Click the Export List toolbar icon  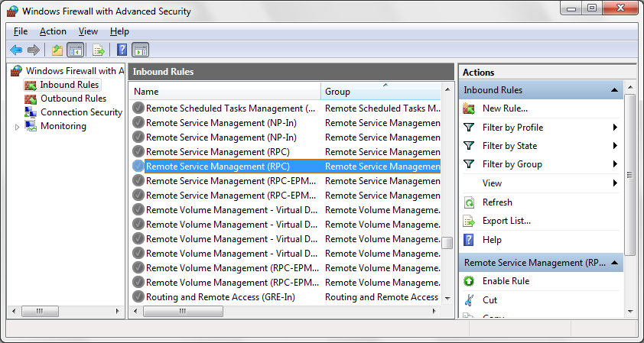(x=98, y=50)
